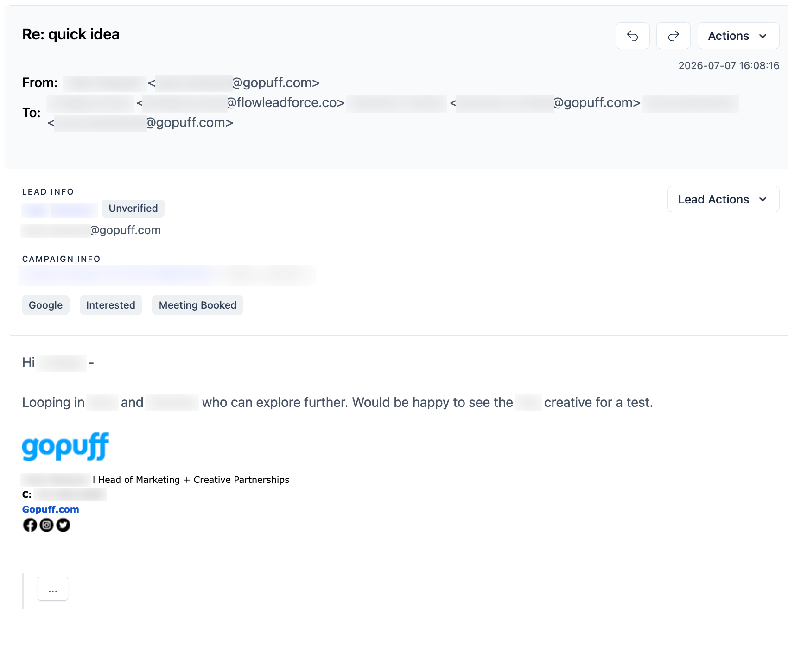Open the Actions dropdown
Screen dimensions: 788x672
(x=738, y=36)
